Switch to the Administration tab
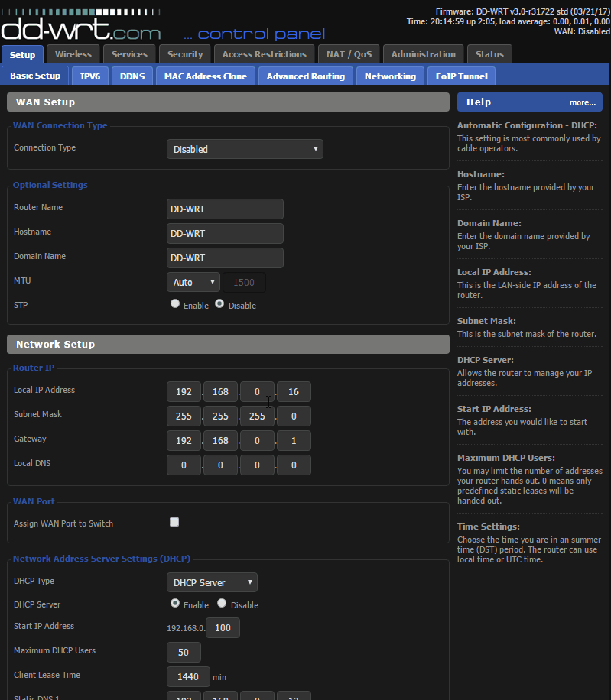 [424, 54]
